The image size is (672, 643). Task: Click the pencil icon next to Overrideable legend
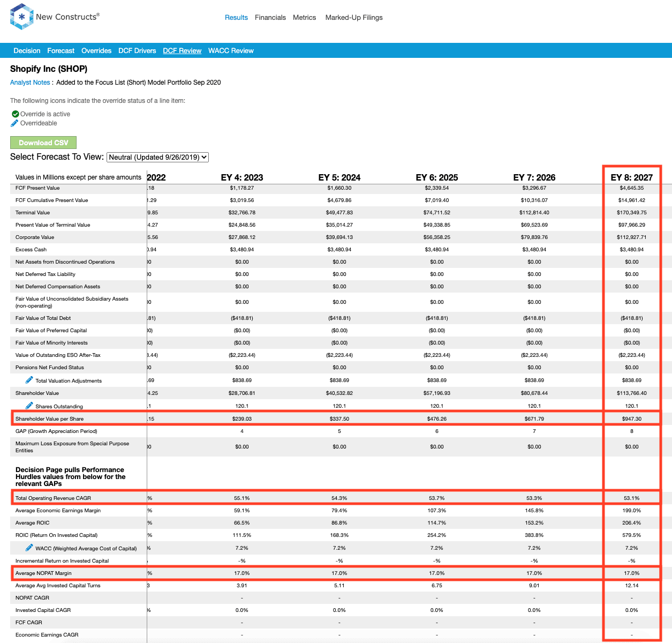click(x=14, y=123)
